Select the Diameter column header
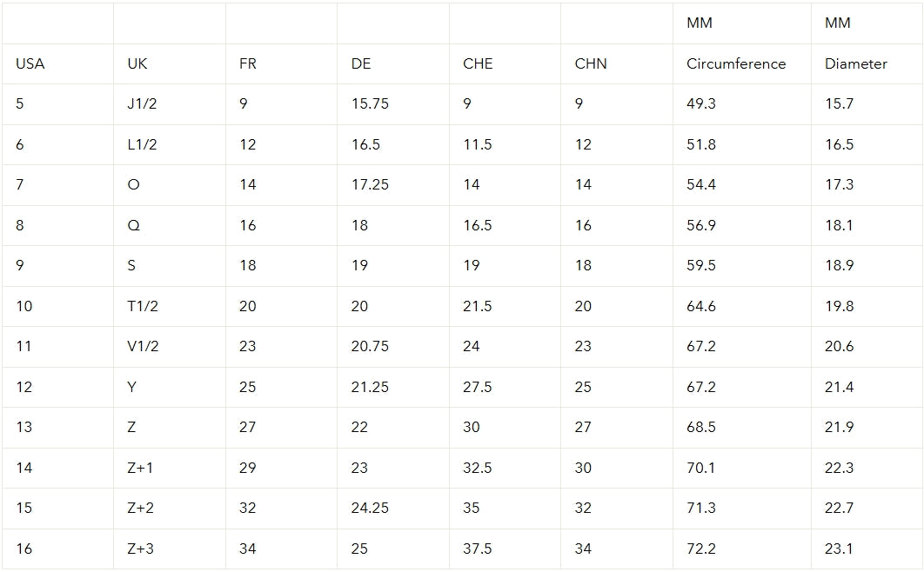Screen dimensions: 924x572 [855, 63]
